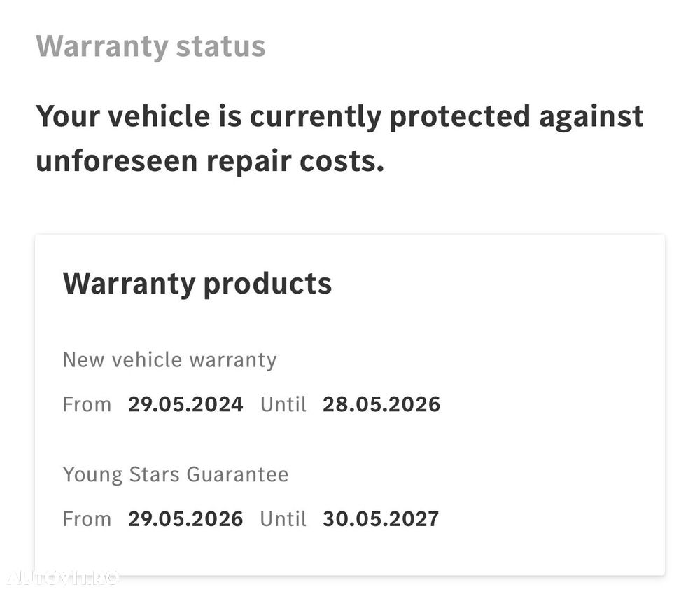Click the word 'protected' in the status message

tap(459, 116)
